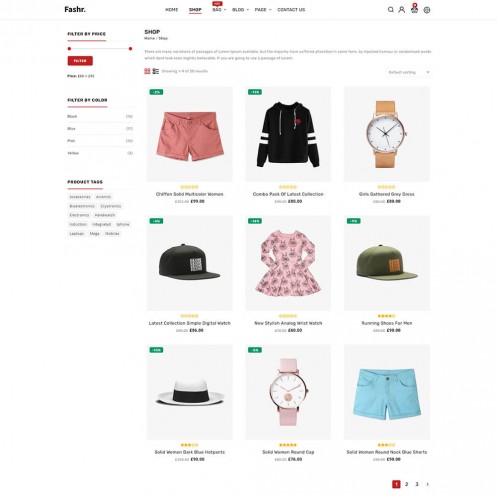Click the Fashr. logo
The height and width of the screenshot is (497, 497).
(75, 10)
